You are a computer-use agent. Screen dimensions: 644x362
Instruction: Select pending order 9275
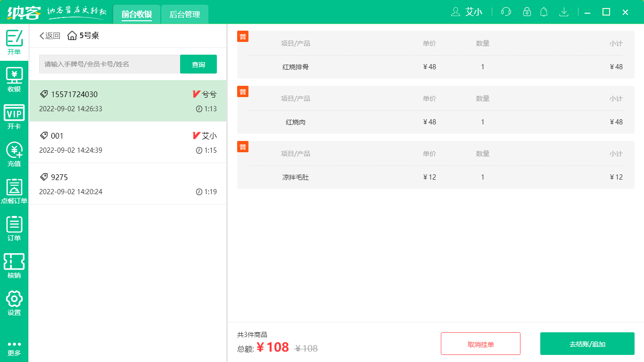[x=128, y=184]
